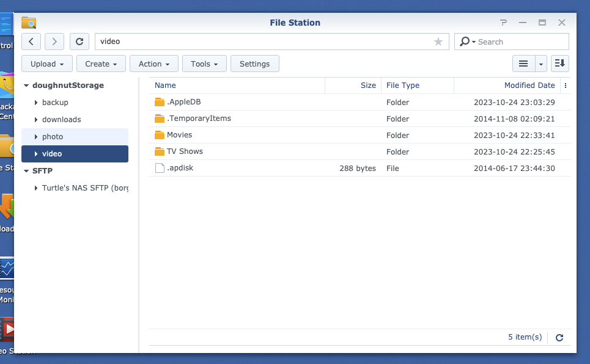
Task: Open the view mode dropdown arrow
Action: (x=540, y=64)
